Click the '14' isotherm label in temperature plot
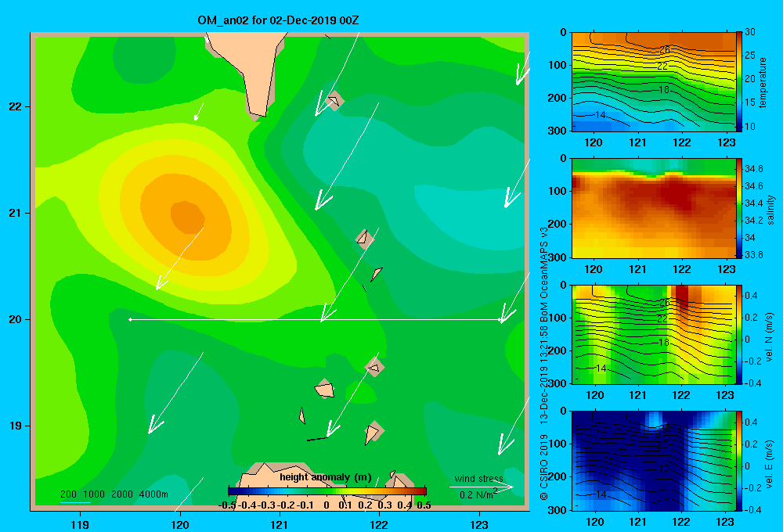Viewport: 783px width, 532px height. click(x=600, y=115)
